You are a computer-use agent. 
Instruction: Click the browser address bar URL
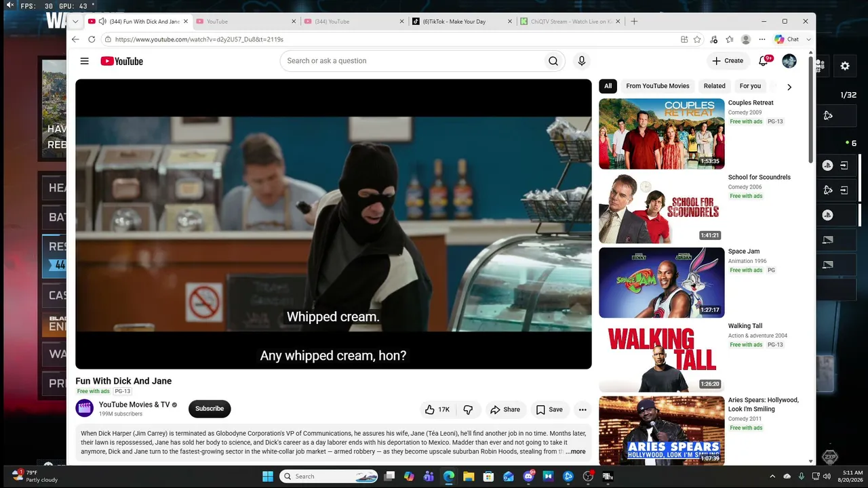tap(199, 39)
